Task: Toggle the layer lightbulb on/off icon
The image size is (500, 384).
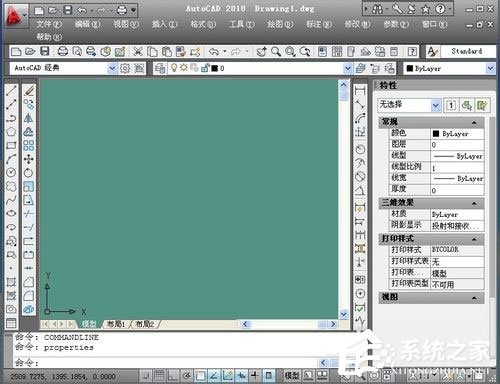Action: 174,68
